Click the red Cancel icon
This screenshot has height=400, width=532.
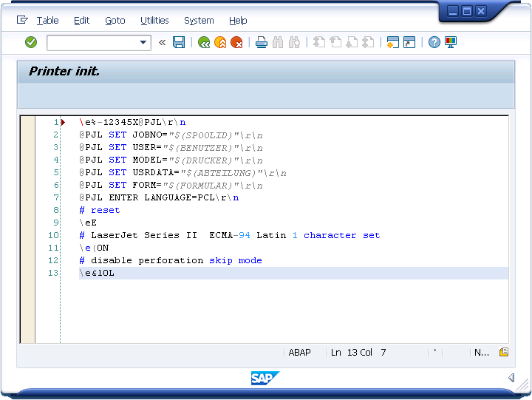[236, 43]
